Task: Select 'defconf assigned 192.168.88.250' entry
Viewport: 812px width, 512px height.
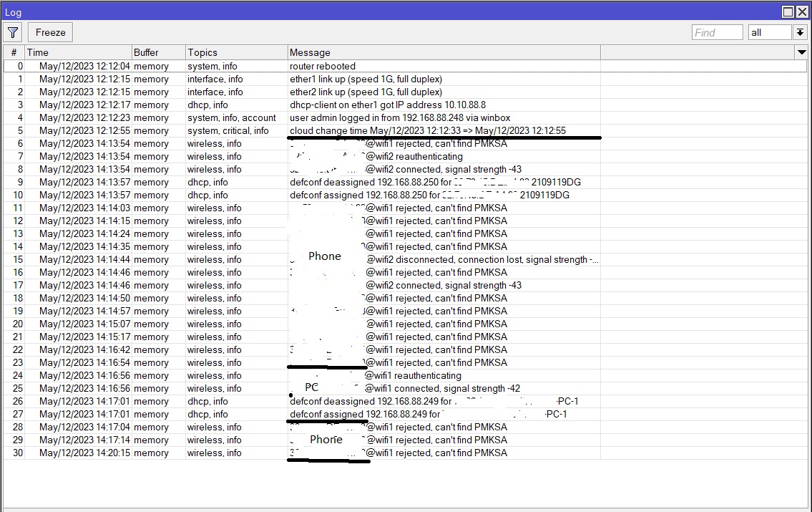Action: 405,195
